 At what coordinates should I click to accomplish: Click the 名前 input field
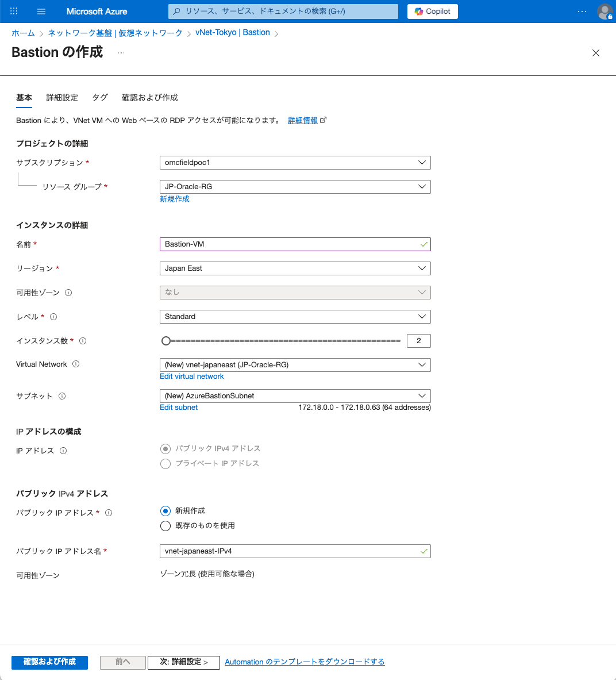click(295, 244)
